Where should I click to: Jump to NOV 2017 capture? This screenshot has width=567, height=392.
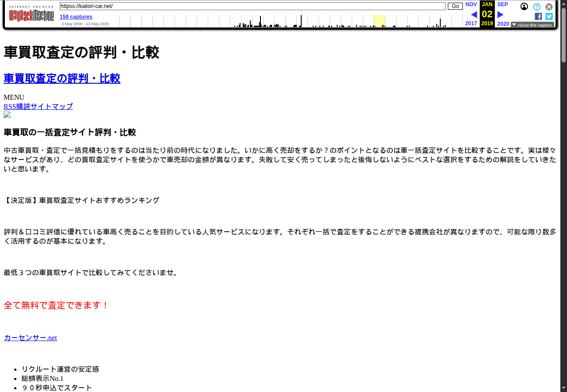(471, 4)
